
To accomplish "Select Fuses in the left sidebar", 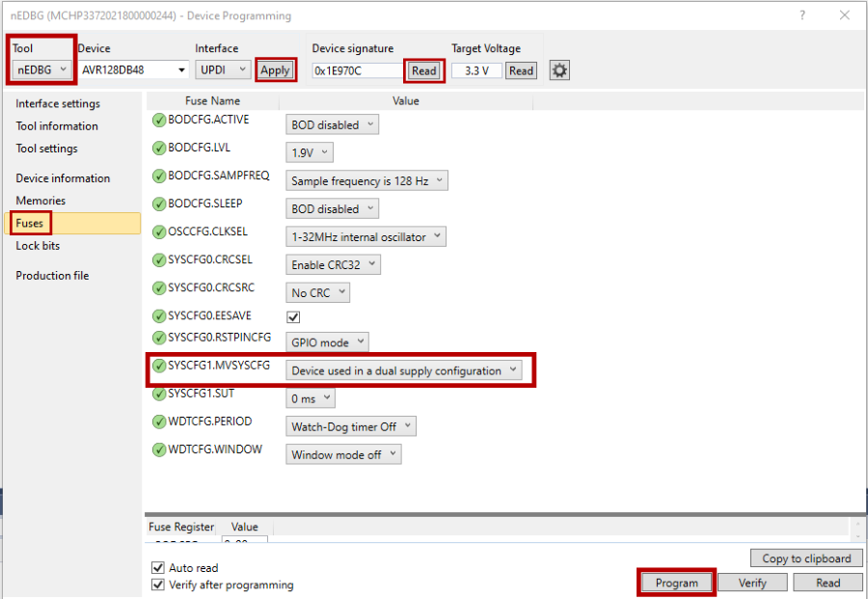I will 30,224.
